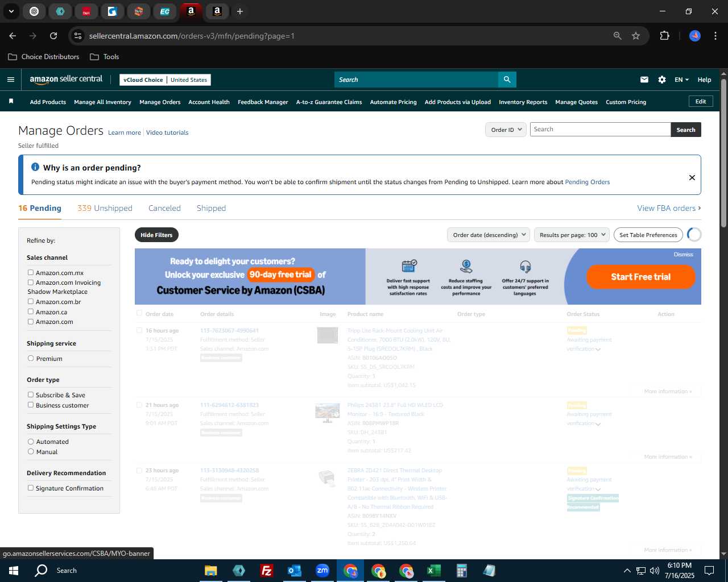Screen dimensions: 728x582
Task: Click the info icon beside pending heading
Action: [35, 167]
